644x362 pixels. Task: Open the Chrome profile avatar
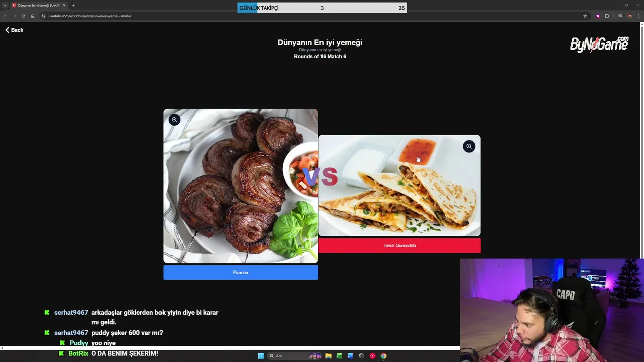click(x=630, y=16)
